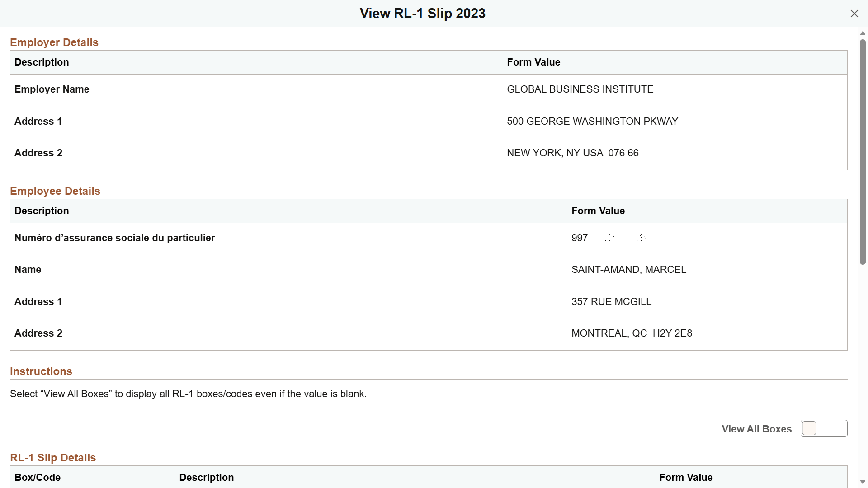
Task: Enable the View All Boxes toggle
Action: point(823,428)
